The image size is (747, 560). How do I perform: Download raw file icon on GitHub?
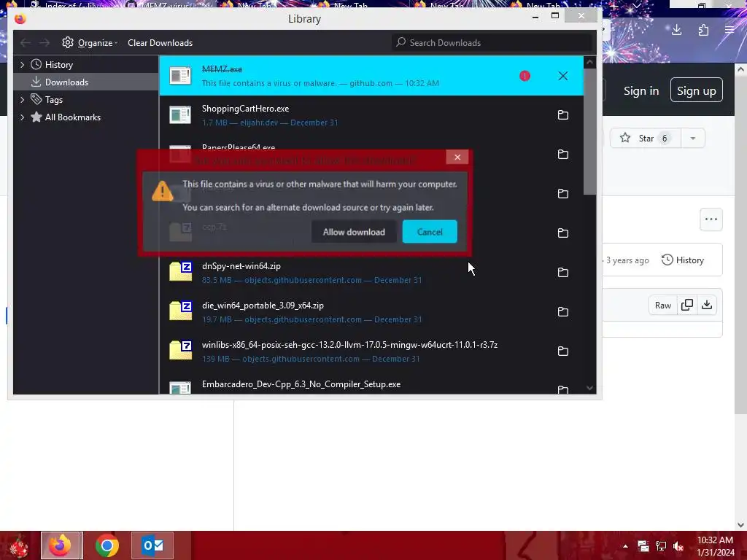pos(707,306)
